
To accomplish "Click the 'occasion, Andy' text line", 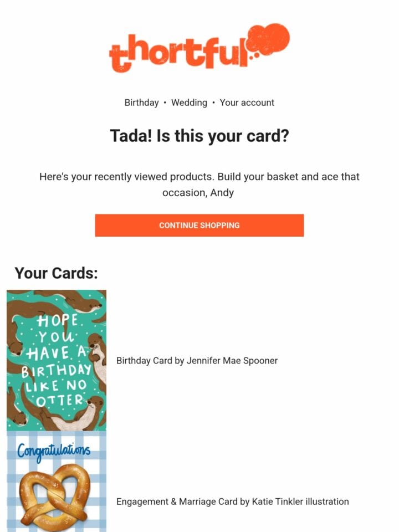I will click(198, 193).
